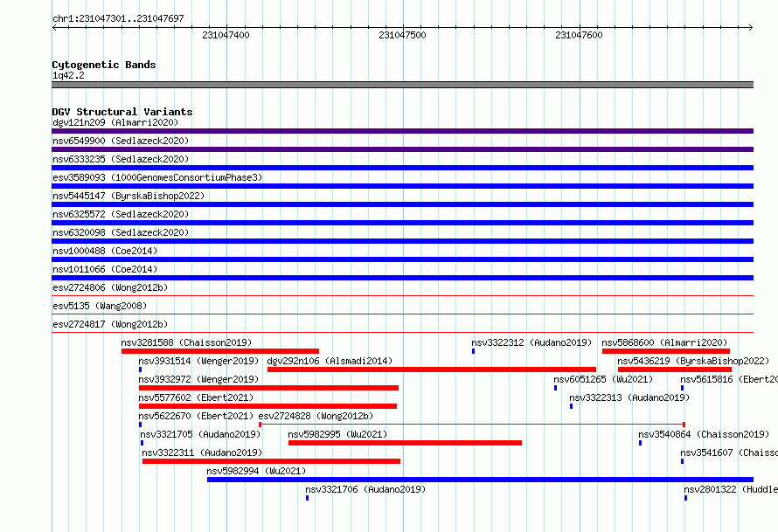Click the nsv3322312 (Audano2019) blue marker
Viewport: 778px width, 532px height.
coord(473,351)
